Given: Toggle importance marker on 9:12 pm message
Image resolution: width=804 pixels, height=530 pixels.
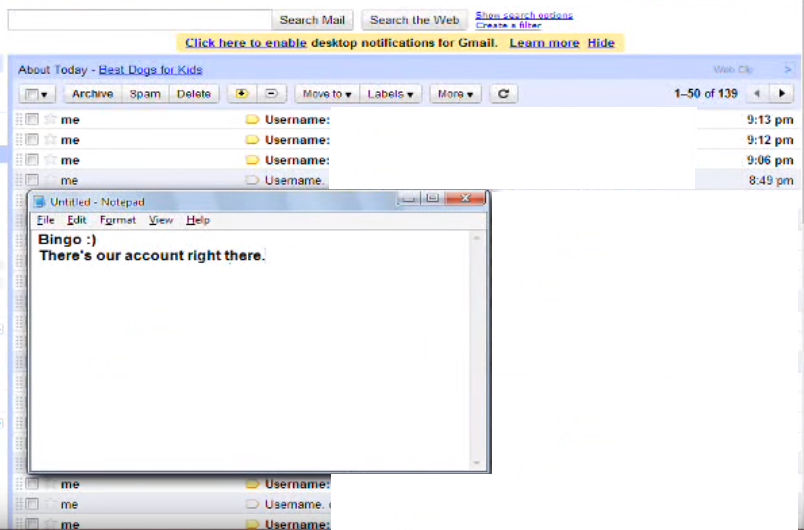Looking at the screenshot, I should [252, 140].
